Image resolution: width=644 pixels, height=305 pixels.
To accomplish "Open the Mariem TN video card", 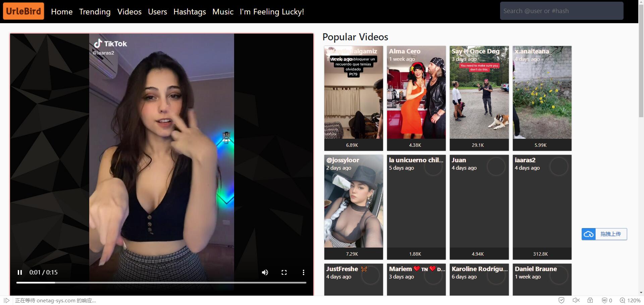I will click(x=416, y=279).
